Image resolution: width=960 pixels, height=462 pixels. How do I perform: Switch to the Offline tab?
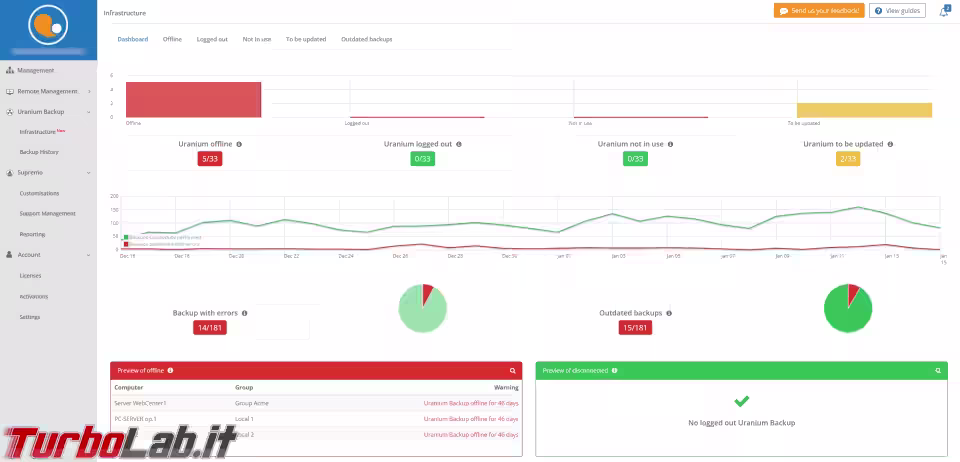[x=172, y=39]
